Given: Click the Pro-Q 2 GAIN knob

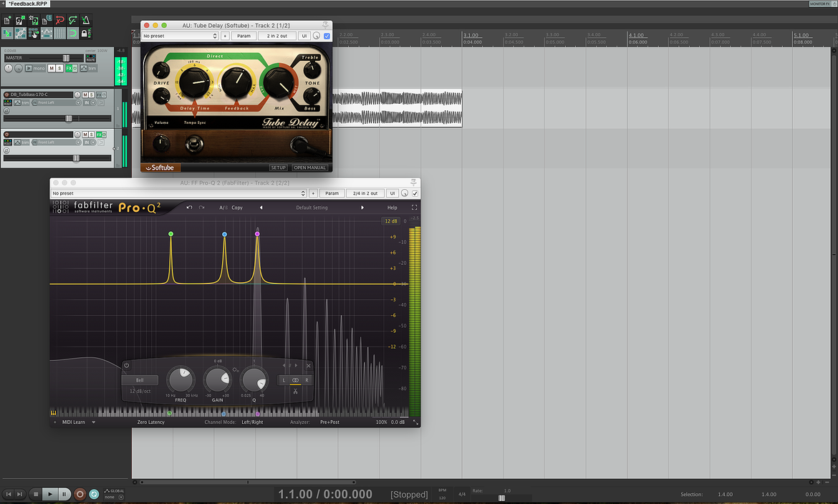Looking at the screenshot, I should pyautogui.click(x=218, y=380).
